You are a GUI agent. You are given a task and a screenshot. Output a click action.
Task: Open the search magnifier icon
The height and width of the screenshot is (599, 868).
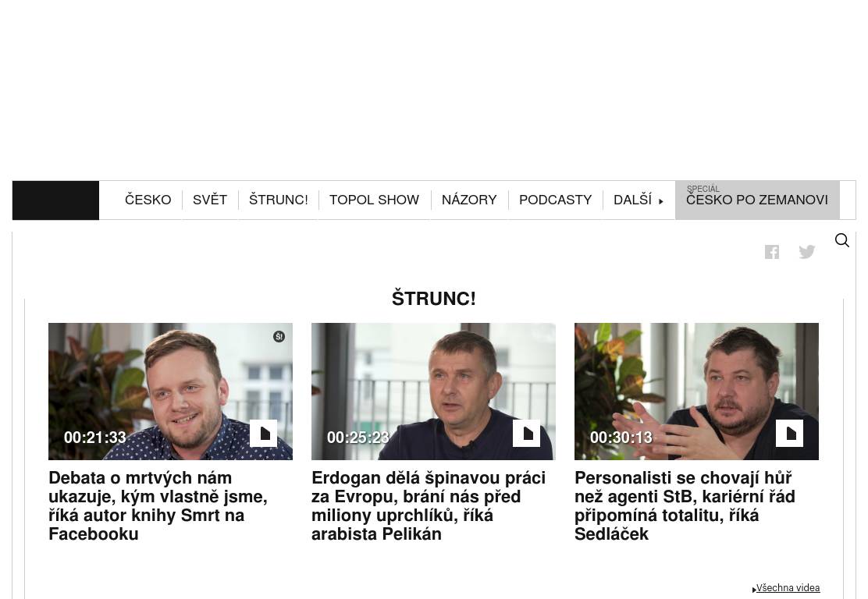tap(842, 240)
